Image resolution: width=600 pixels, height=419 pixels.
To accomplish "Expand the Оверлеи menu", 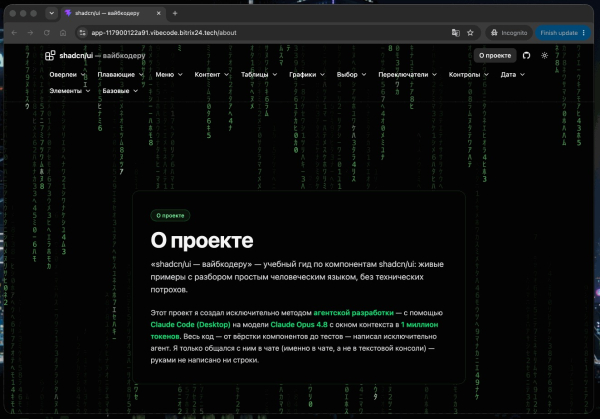I will pyautogui.click(x=67, y=75).
